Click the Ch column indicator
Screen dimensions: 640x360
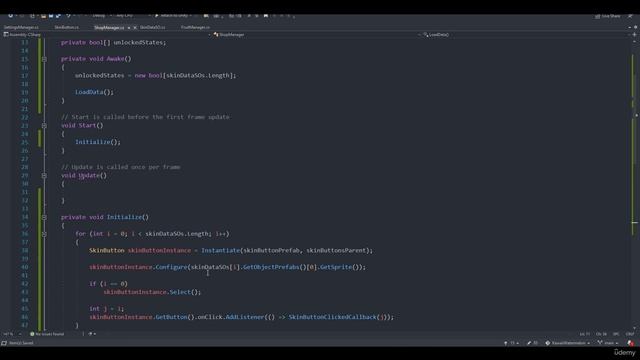coord(601,334)
